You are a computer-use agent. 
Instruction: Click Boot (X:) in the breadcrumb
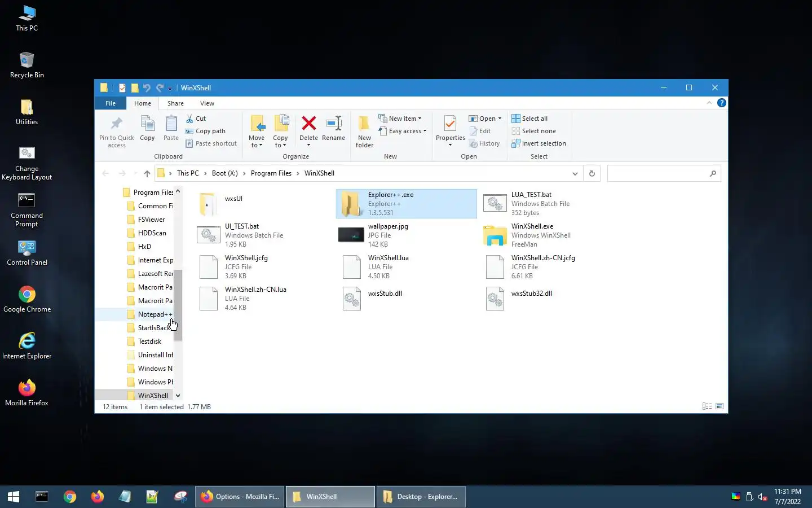[224, 173]
